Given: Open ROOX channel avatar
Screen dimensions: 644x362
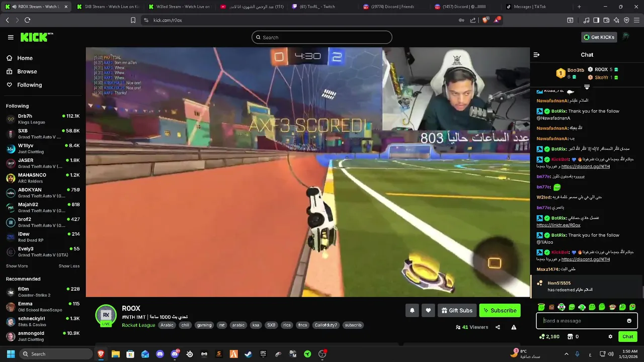Looking at the screenshot, I should coord(106,315).
